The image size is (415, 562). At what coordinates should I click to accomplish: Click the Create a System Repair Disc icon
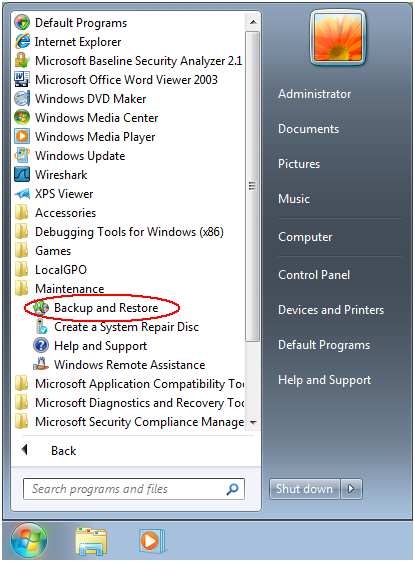[x=41, y=327]
